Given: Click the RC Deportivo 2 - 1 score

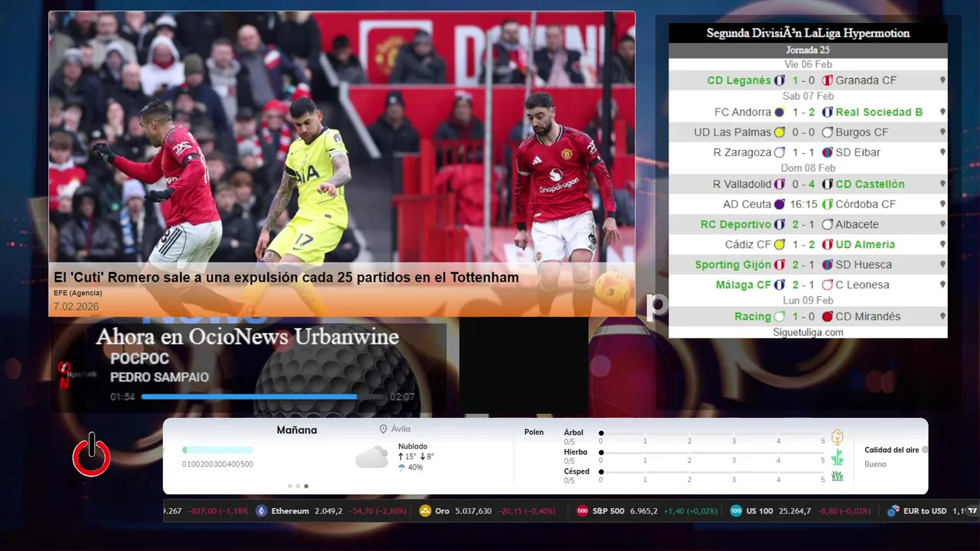Looking at the screenshot, I should pos(803,224).
